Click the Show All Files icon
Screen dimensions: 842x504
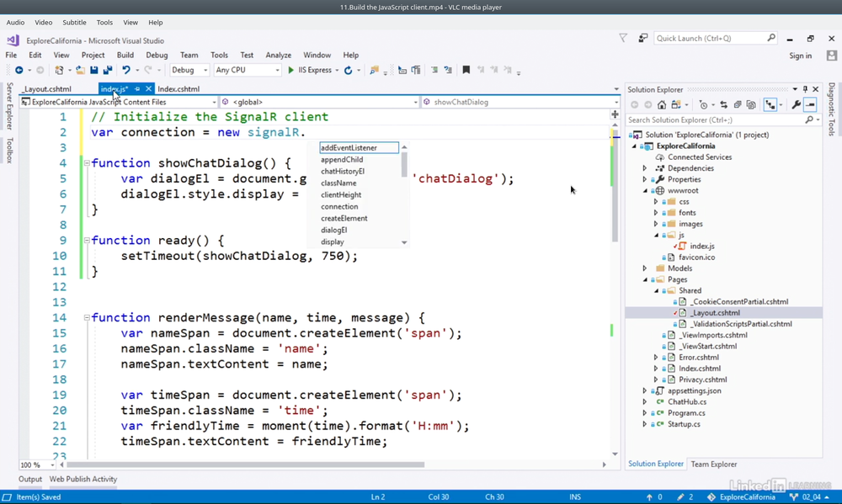751,104
